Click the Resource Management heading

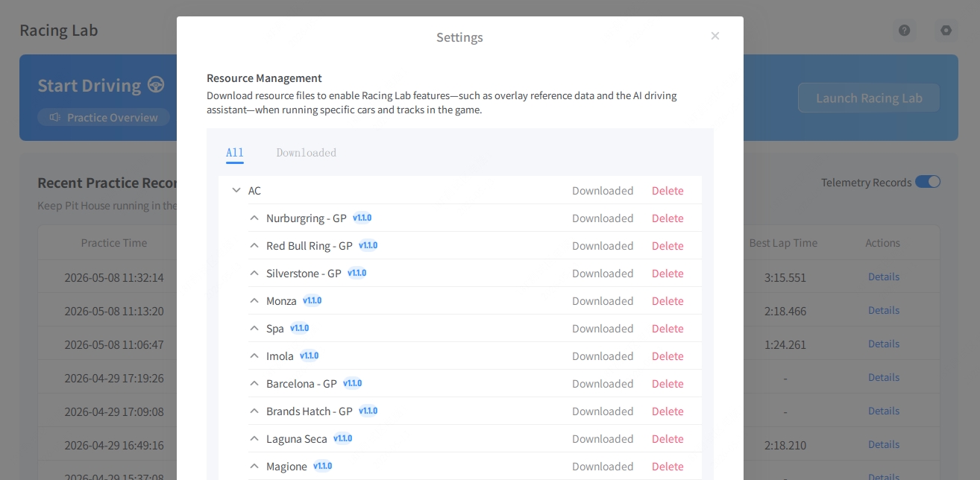pos(264,78)
